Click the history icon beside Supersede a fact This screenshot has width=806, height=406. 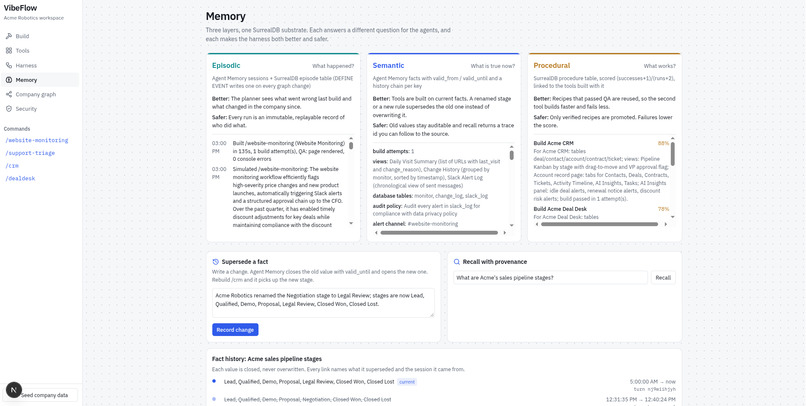[216, 262]
